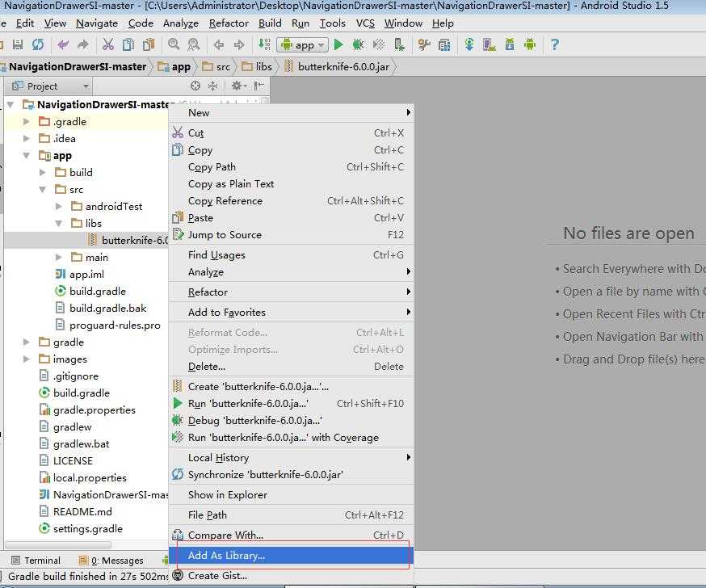Image resolution: width=706 pixels, height=588 pixels.
Task: Select Add As Library from context menu
Action: [x=291, y=555]
